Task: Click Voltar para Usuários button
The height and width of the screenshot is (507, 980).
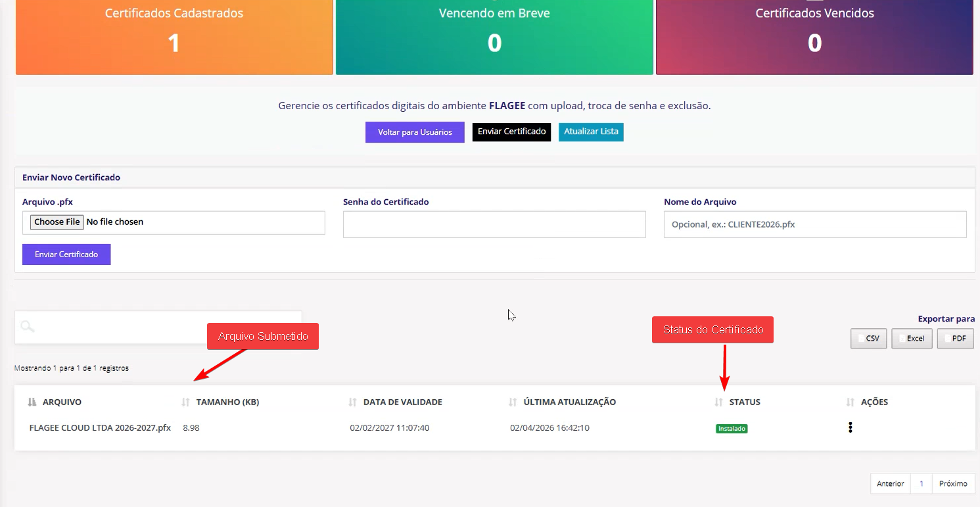Action: click(415, 132)
